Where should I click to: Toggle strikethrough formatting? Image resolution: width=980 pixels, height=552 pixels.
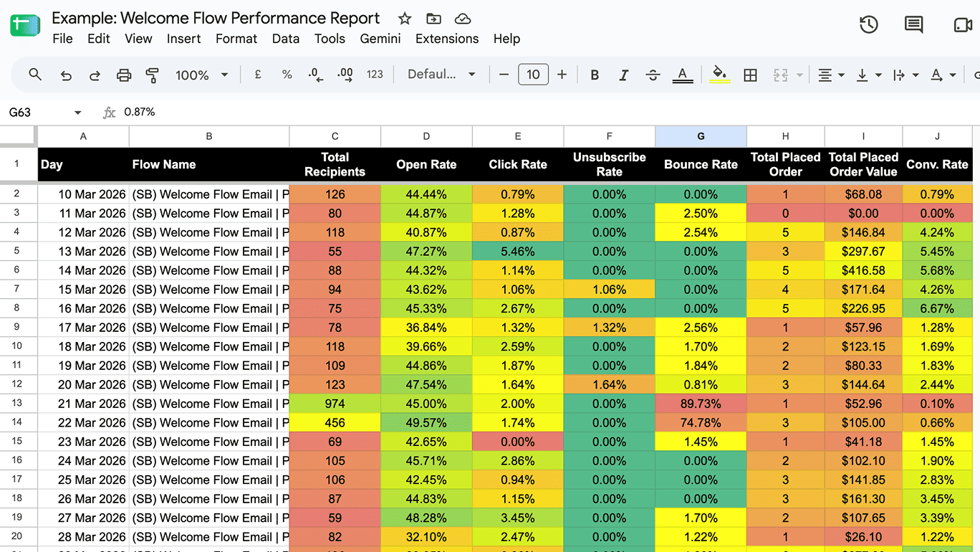click(653, 75)
